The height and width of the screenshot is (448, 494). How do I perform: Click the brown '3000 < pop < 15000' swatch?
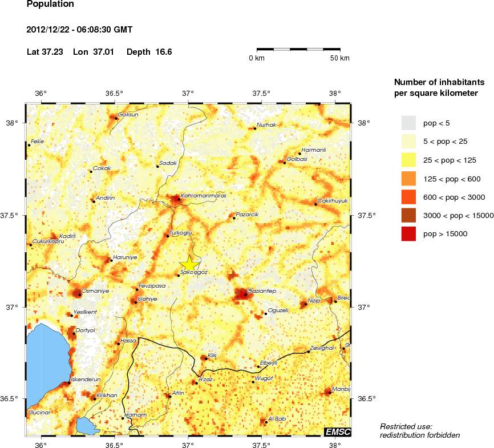(x=408, y=215)
